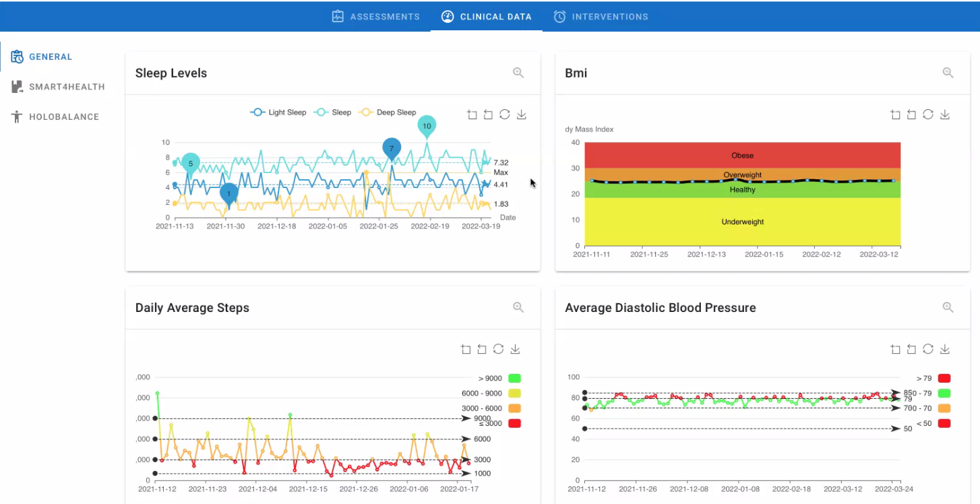
Task: Open the Assessments tab
Action: (375, 16)
